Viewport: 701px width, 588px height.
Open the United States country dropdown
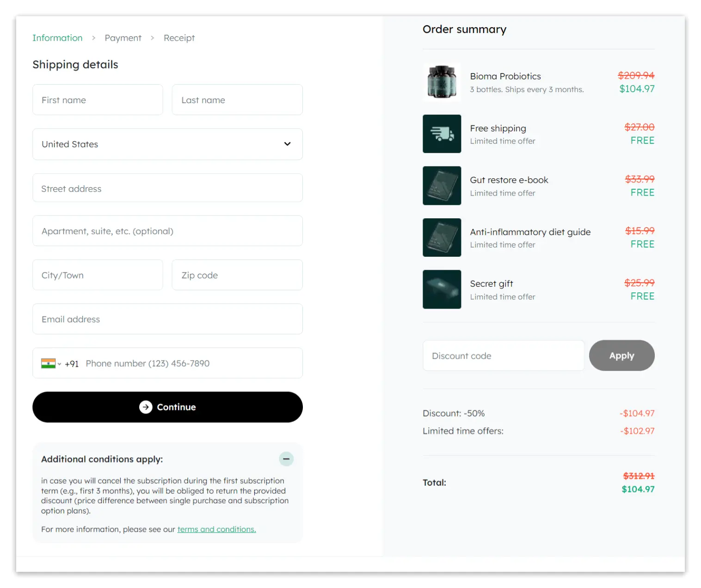coord(167,144)
